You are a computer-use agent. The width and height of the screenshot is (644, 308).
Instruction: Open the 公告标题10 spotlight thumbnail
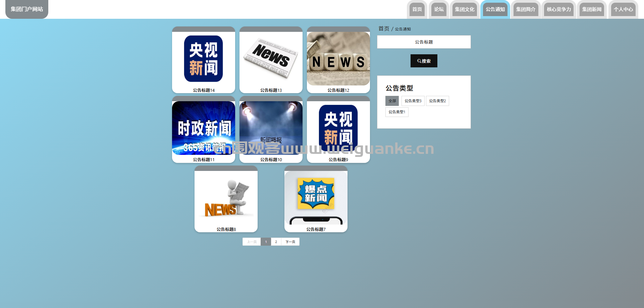[x=271, y=128]
